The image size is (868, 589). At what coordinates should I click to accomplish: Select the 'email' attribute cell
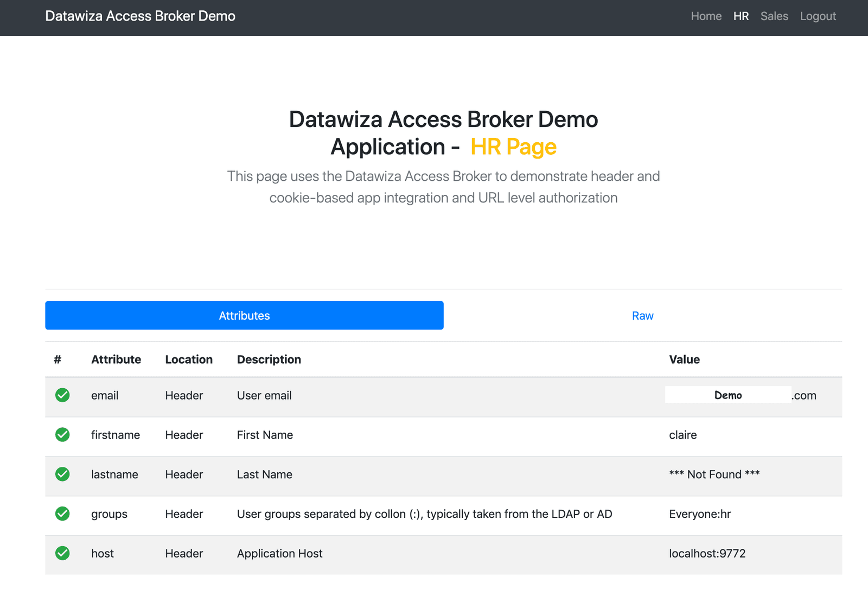pyautogui.click(x=105, y=395)
